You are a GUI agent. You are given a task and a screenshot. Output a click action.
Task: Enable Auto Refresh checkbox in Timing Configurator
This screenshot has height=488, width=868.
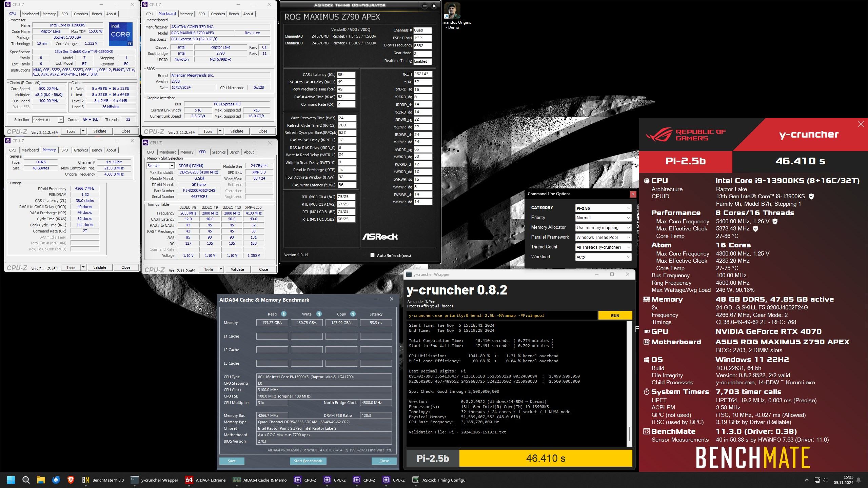(372, 255)
